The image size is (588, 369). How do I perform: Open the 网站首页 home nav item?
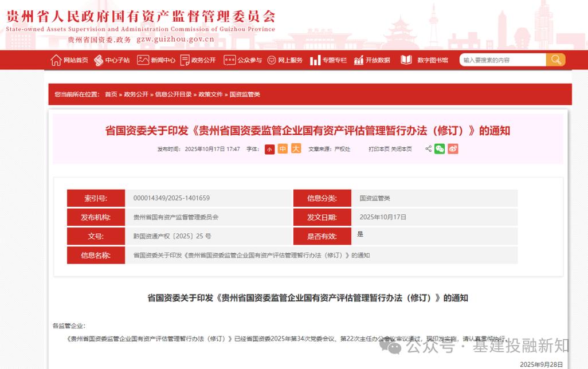point(69,60)
